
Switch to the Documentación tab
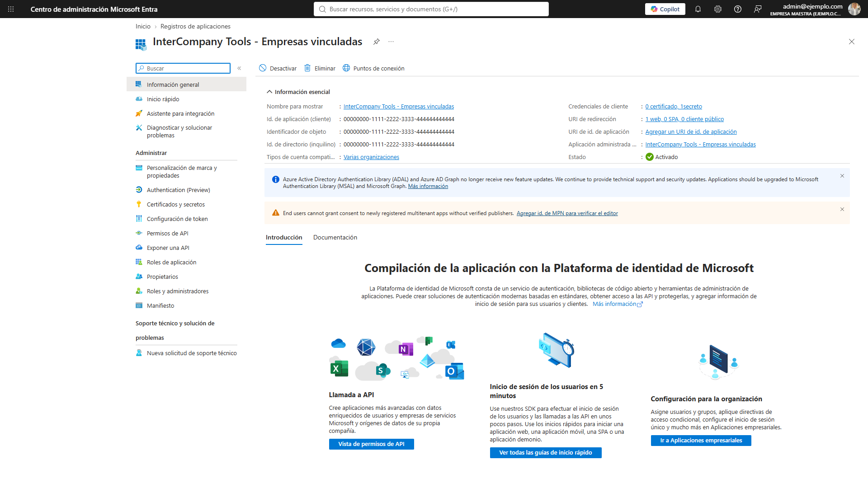click(335, 237)
